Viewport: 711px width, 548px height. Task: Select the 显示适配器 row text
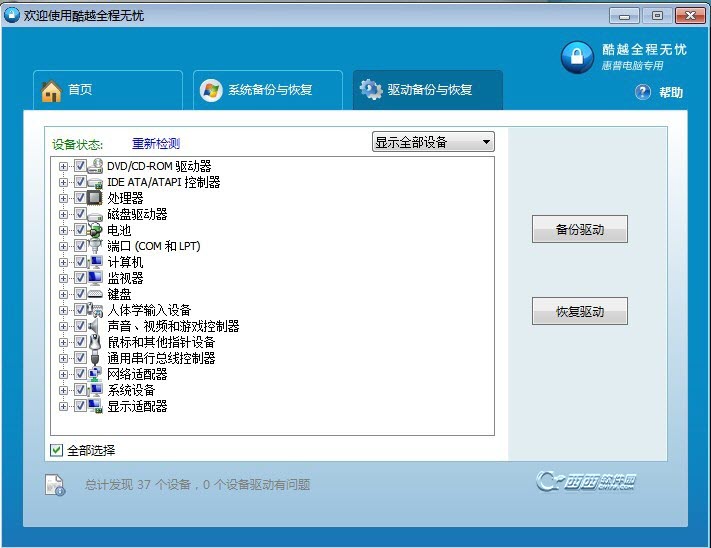point(137,406)
